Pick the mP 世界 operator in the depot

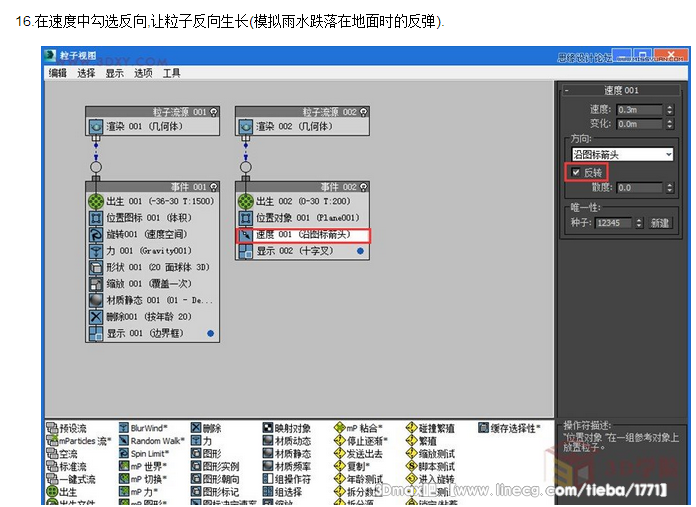pyautogui.click(x=143, y=466)
